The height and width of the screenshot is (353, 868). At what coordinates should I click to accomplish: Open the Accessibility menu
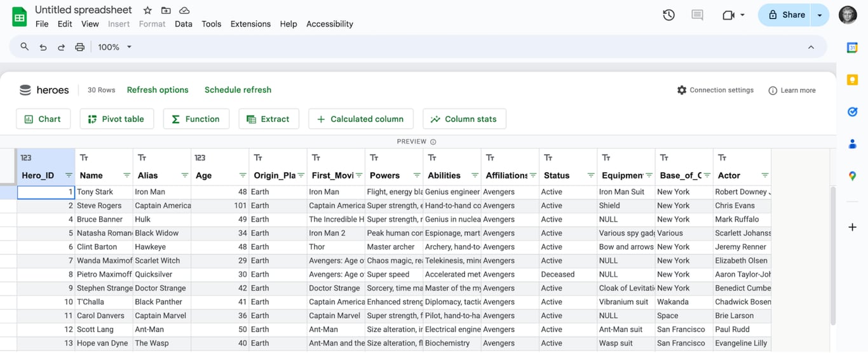pyautogui.click(x=330, y=24)
